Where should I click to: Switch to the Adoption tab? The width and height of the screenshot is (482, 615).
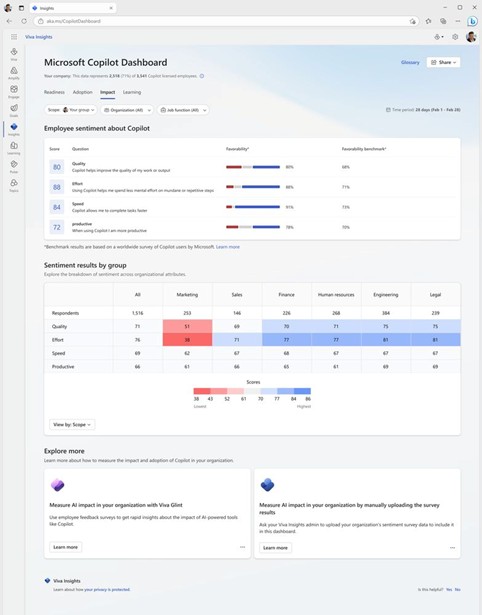coord(82,92)
